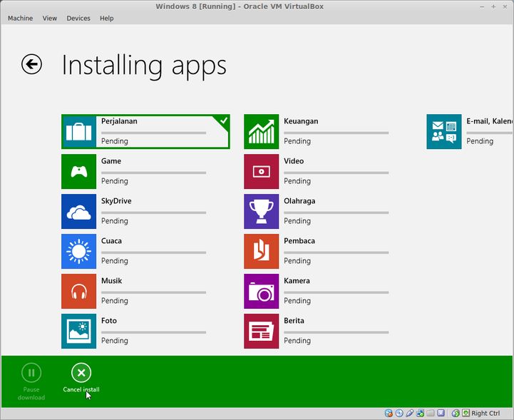The image size is (514, 420).
Task: Click the Perjalanan progress bar
Action: pyautogui.click(x=153, y=133)
